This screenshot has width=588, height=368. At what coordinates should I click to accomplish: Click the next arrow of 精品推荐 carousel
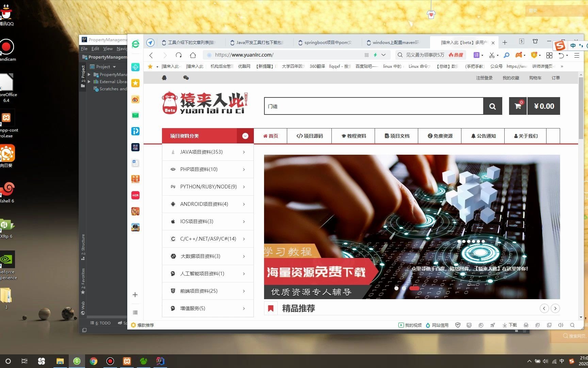pyautogui.click(x=555, y=308)
